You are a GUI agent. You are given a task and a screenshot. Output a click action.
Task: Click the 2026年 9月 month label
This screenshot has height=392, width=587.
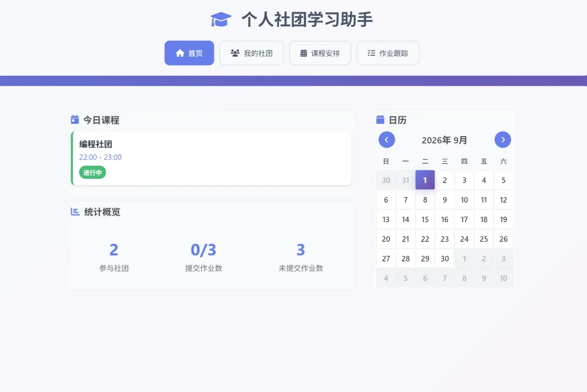point(445,140)
